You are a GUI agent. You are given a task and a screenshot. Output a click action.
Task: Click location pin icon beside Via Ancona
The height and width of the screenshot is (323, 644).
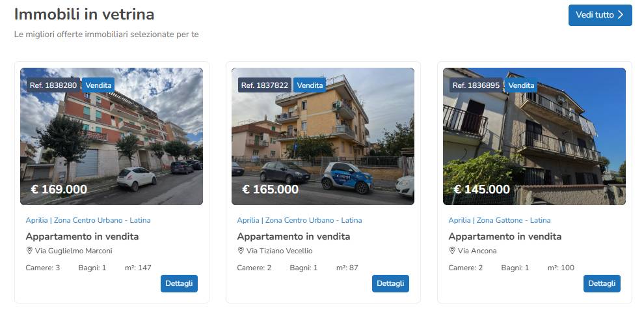point(452,250)
